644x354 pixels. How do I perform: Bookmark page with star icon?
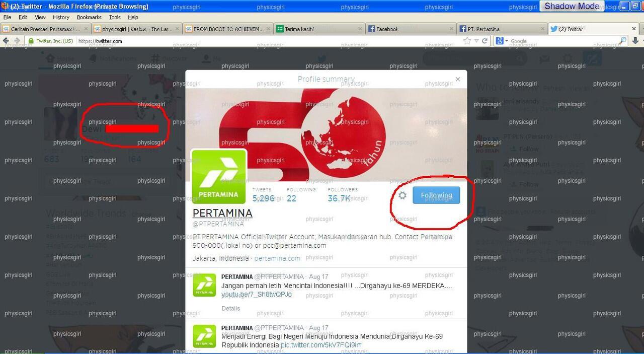pos(466,41)
